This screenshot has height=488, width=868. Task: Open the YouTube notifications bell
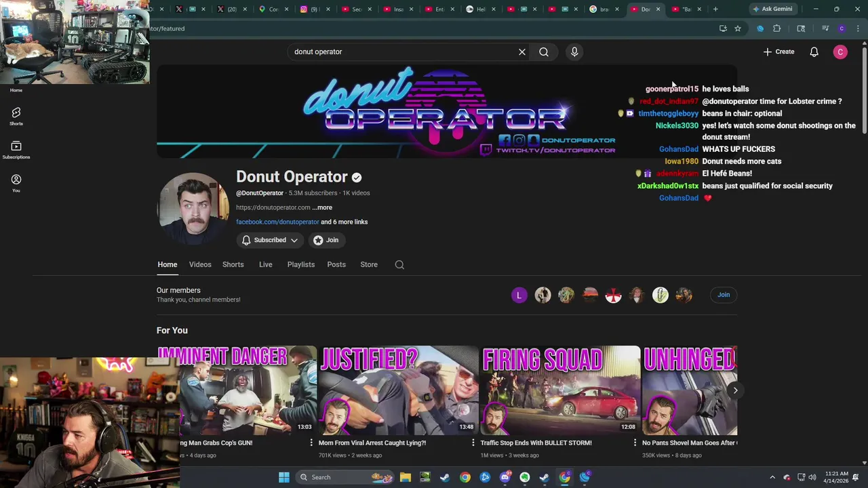coord(814,52)
